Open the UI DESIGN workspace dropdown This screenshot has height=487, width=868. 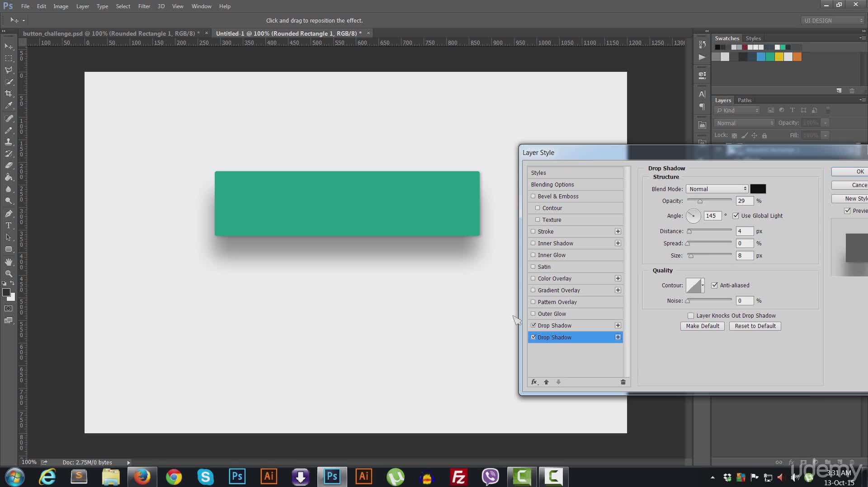(x=832, y=21)
